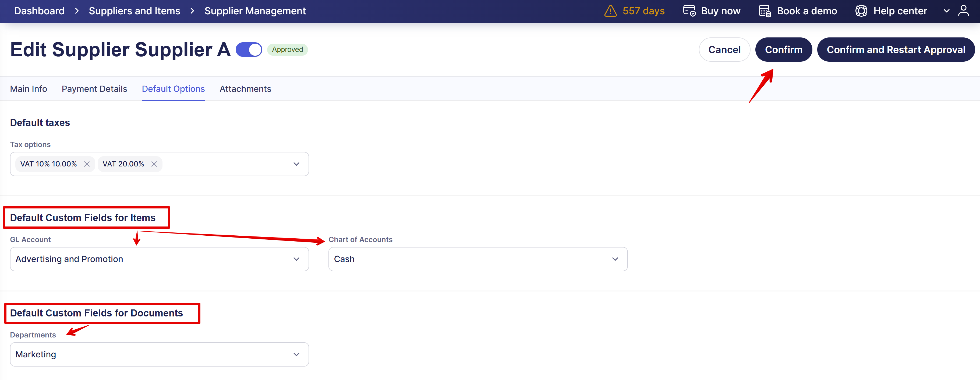
Task: Click the Book a demo calendar icon
Action: click(x=765, y=11)
